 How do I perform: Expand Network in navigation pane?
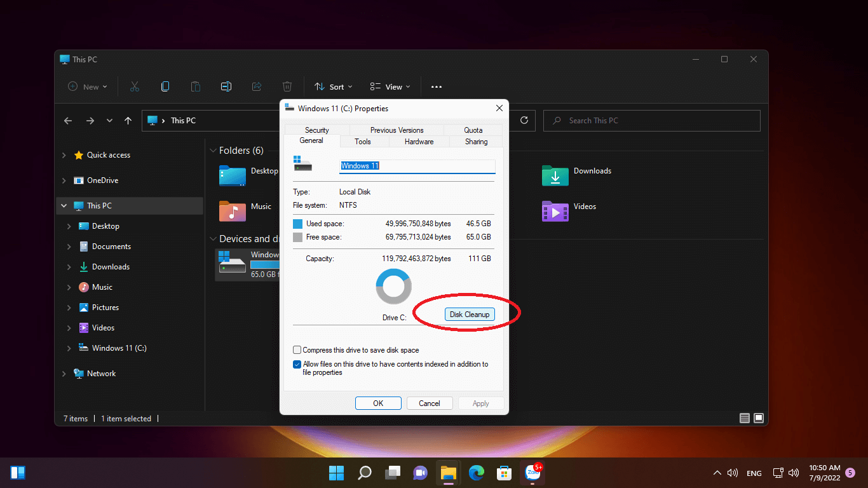pyautogui.click(x=64, y=374)
